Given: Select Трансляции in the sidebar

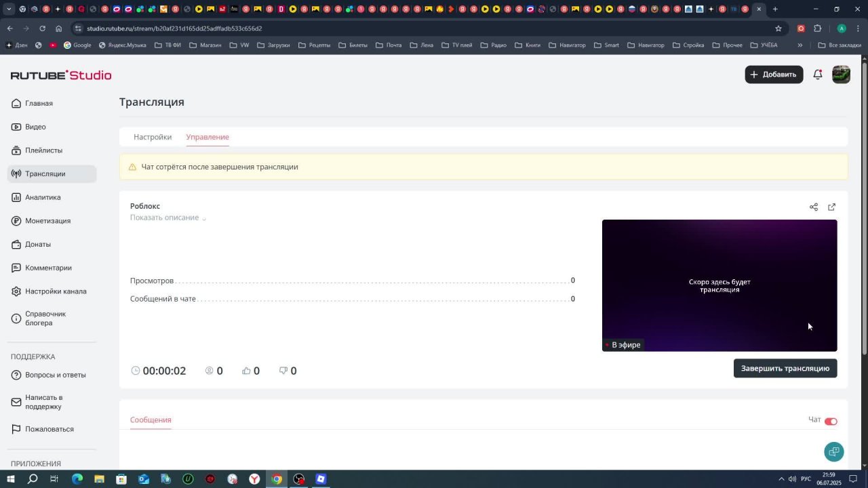Looking at the screenshot, I should click(52, 174).
